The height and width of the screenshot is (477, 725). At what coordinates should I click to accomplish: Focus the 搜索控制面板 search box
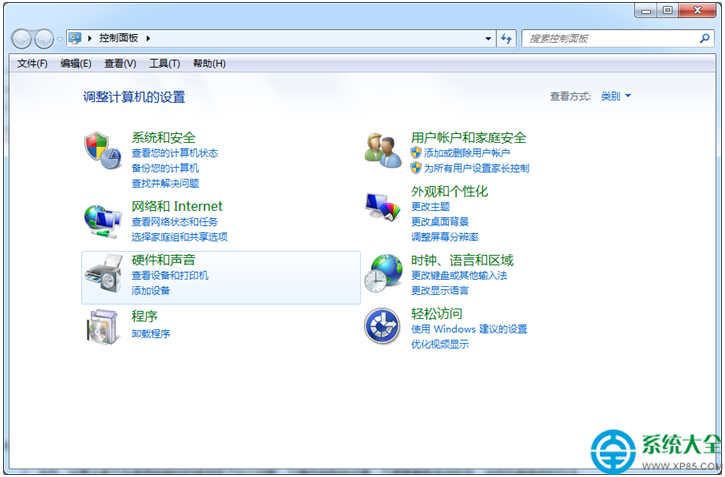pyautogui.click(x=618, y=38)
